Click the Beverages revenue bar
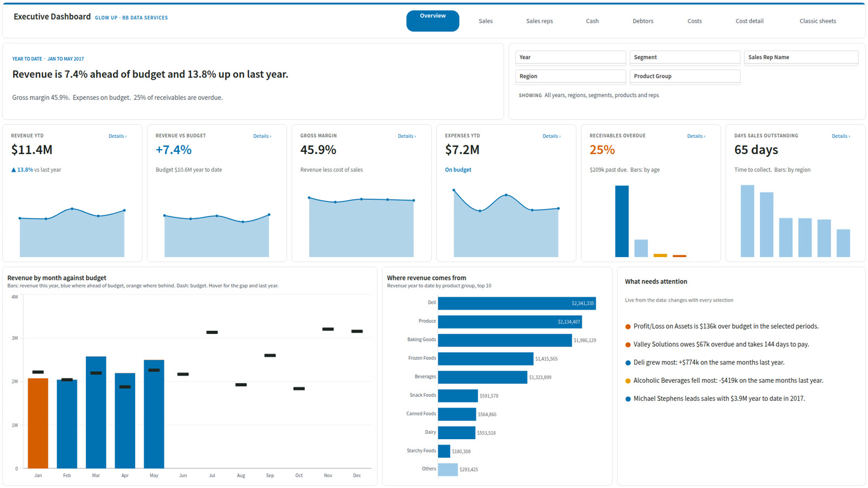The height and width of the screenshot is (488, 868). click(483, 377)
